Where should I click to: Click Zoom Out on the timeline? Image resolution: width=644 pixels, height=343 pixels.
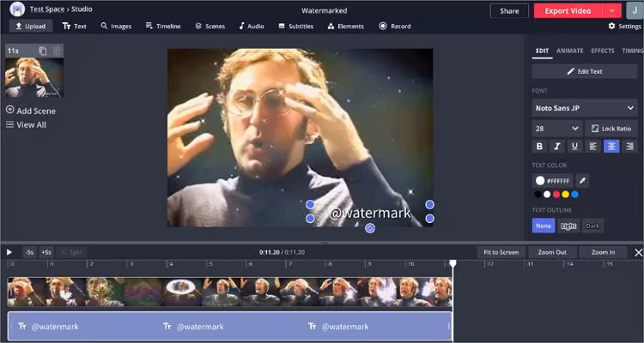click(552, 252)
